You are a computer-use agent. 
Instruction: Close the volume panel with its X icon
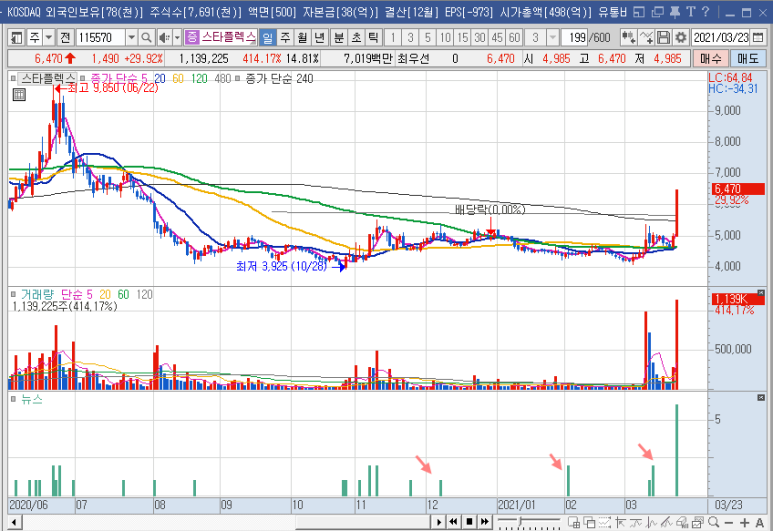click(x=761, y=293)
